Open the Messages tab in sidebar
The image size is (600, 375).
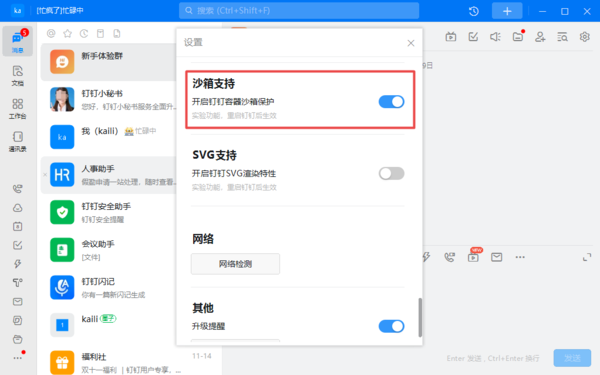coord(18,41)
